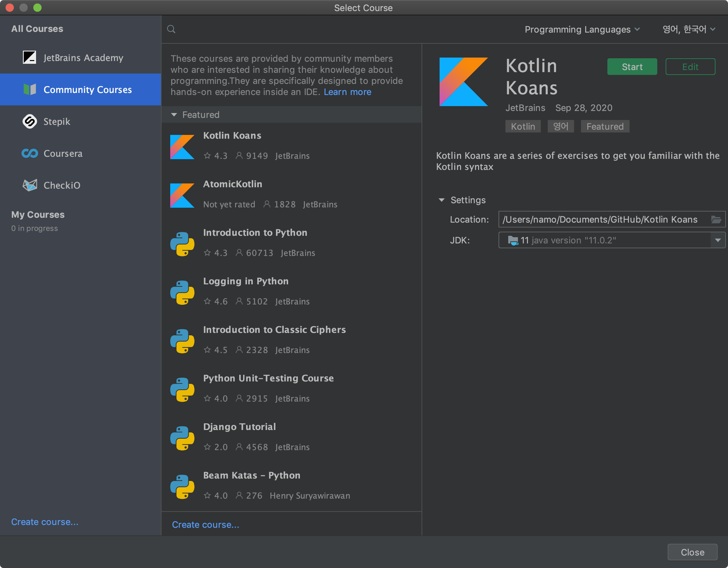Viewport: 728px width, 568px height.
Task: Click the Location path input field
Action: tap(600, 220)
